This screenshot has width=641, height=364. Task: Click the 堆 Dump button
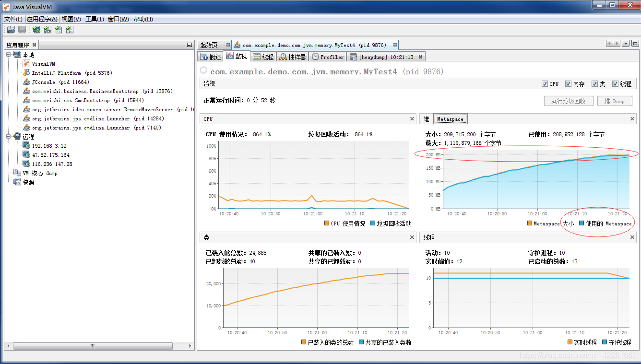(615, 101)
